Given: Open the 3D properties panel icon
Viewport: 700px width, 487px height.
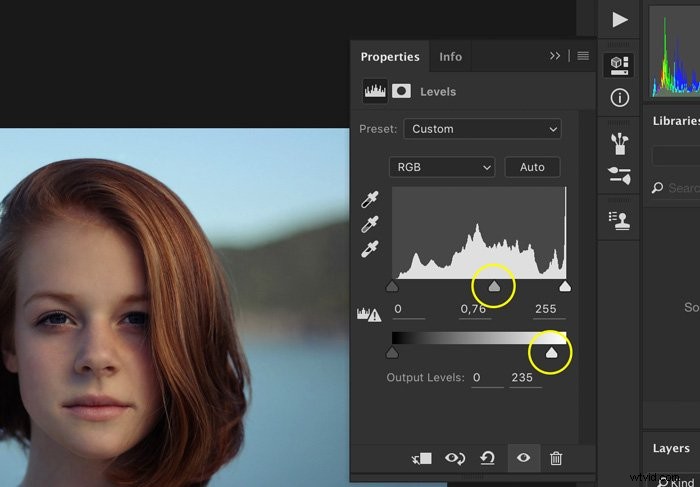Looking at the screenshot, I should click(619, 65).
